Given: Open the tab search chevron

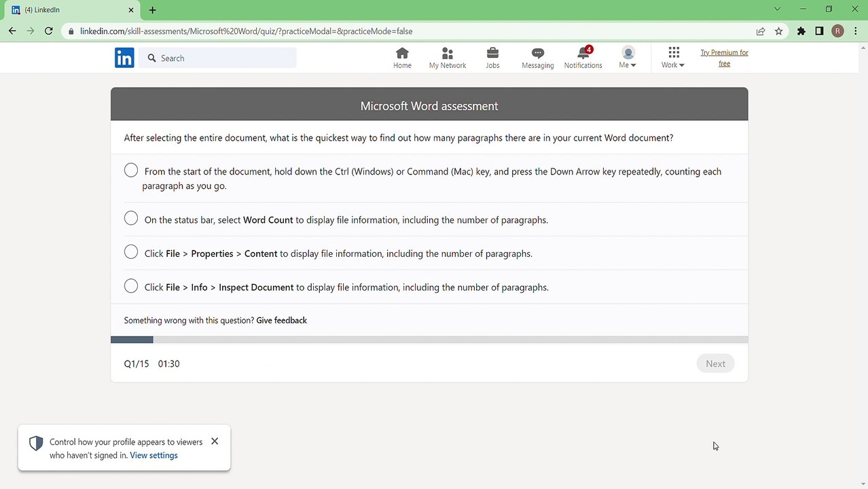Looking at the screenshot, I should point(777,10).
